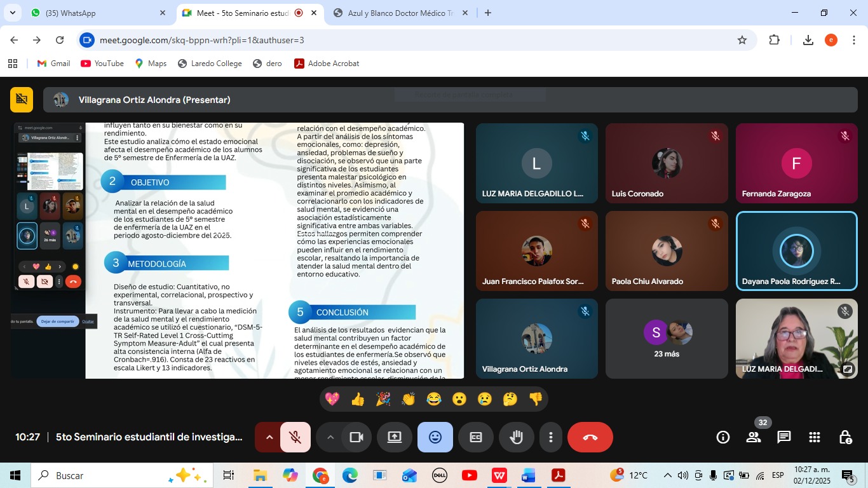Open the meeting chat panel
Screen dimensions: 868x488
click(x=784, y=437)
